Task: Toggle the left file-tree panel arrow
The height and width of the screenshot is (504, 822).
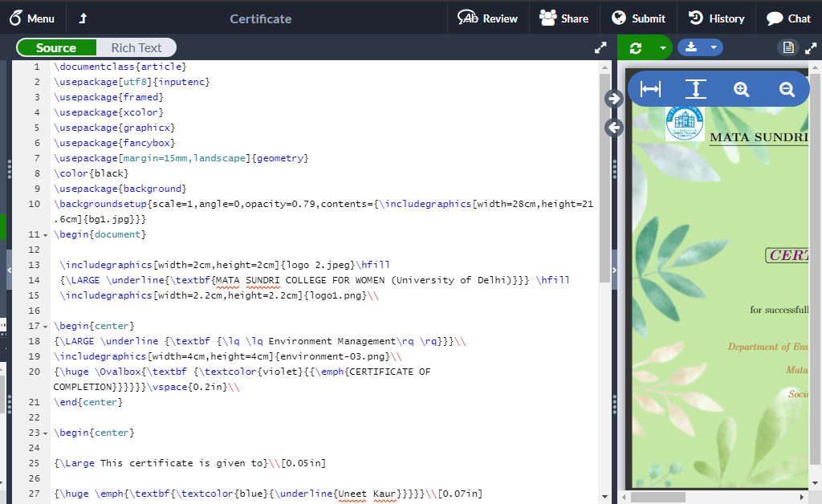Action: coord(9,270)
